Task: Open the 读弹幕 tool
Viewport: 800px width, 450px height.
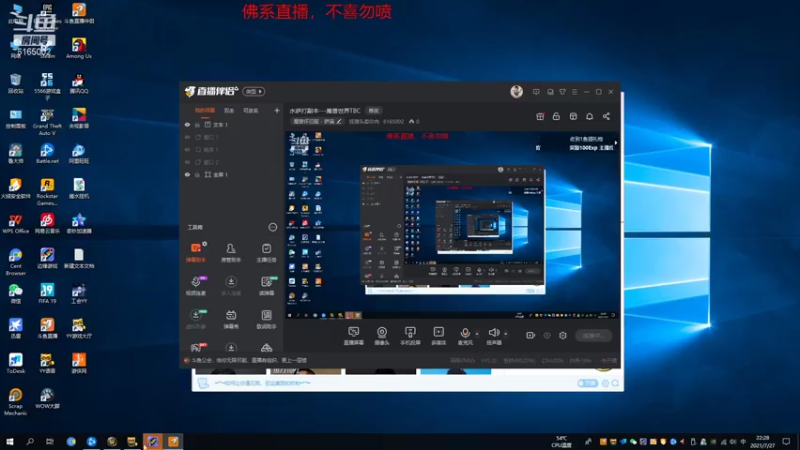Action: (x=266, y=286)
